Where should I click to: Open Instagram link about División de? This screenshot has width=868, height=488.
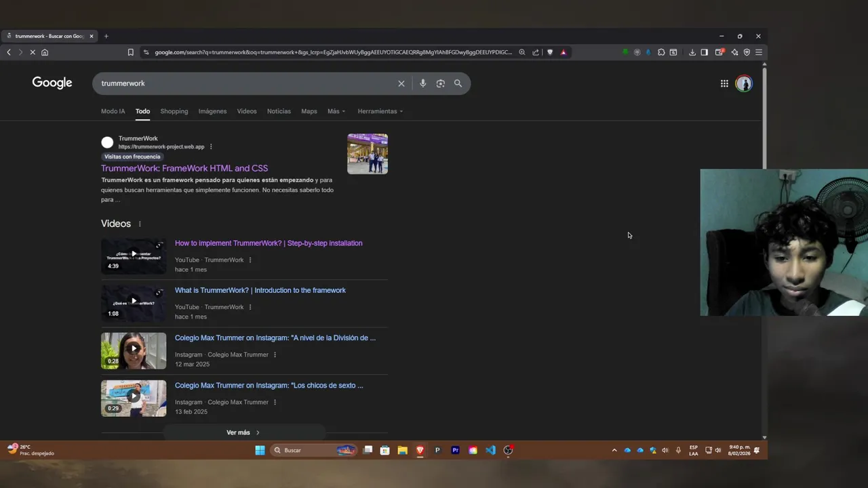pos(275,338)
